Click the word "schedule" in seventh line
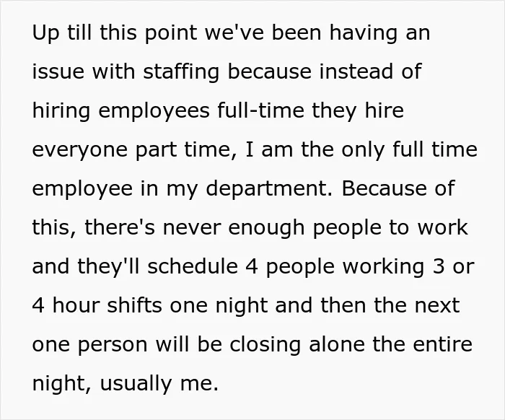505x420 pixels. [x=193, y=266]
